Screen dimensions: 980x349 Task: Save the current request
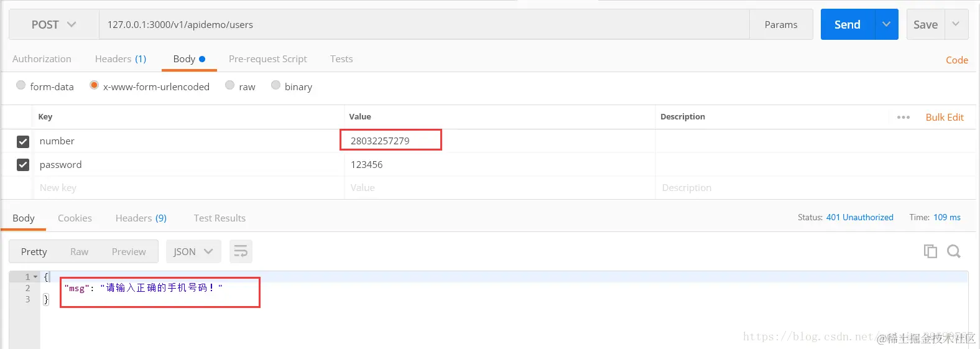pyautogui.click(x=925, y=24)
